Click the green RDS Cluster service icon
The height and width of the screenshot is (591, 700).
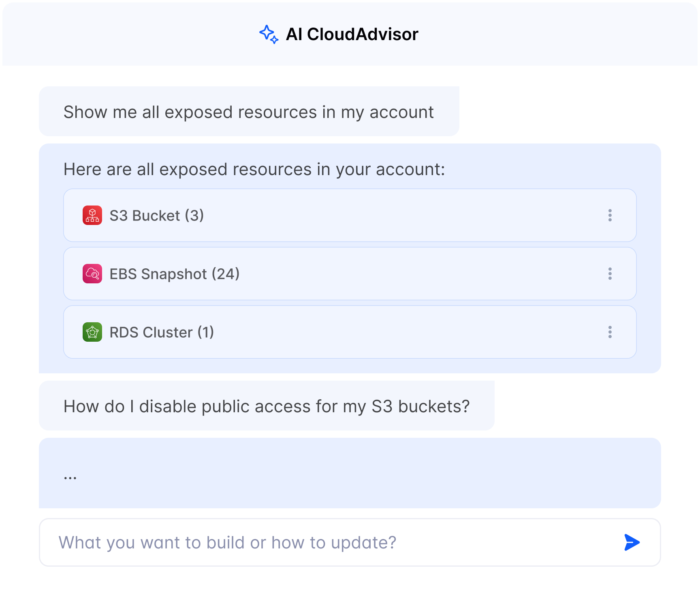coord(92,332)
